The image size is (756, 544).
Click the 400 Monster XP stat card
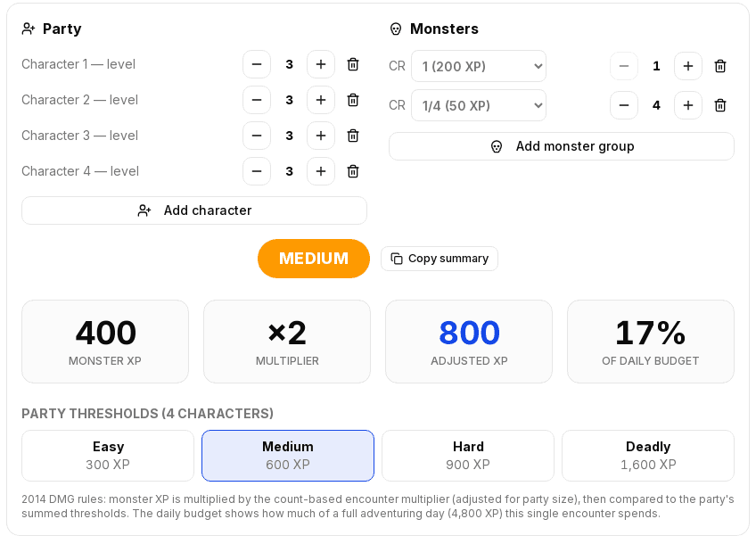[105, 342]
